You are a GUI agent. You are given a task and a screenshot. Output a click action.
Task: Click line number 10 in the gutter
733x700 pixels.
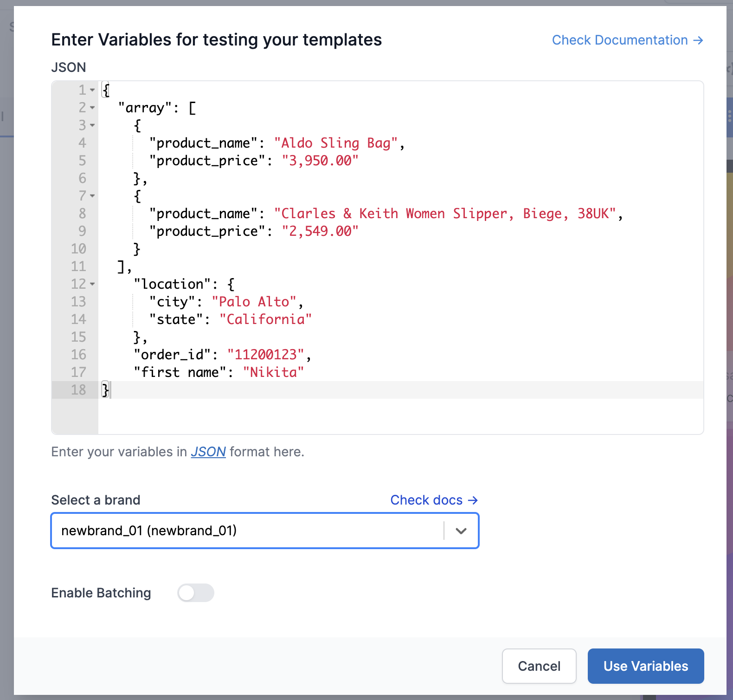78,249
